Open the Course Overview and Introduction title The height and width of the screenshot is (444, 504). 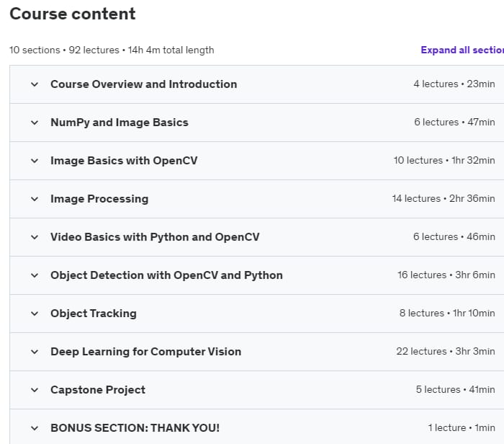144,84
